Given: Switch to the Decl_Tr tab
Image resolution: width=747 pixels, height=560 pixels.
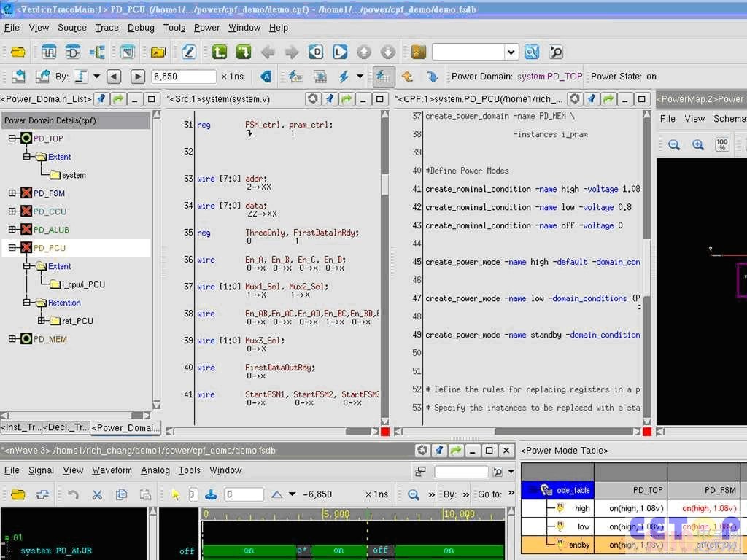Looking at the screenshot, I should click(66, 427).
